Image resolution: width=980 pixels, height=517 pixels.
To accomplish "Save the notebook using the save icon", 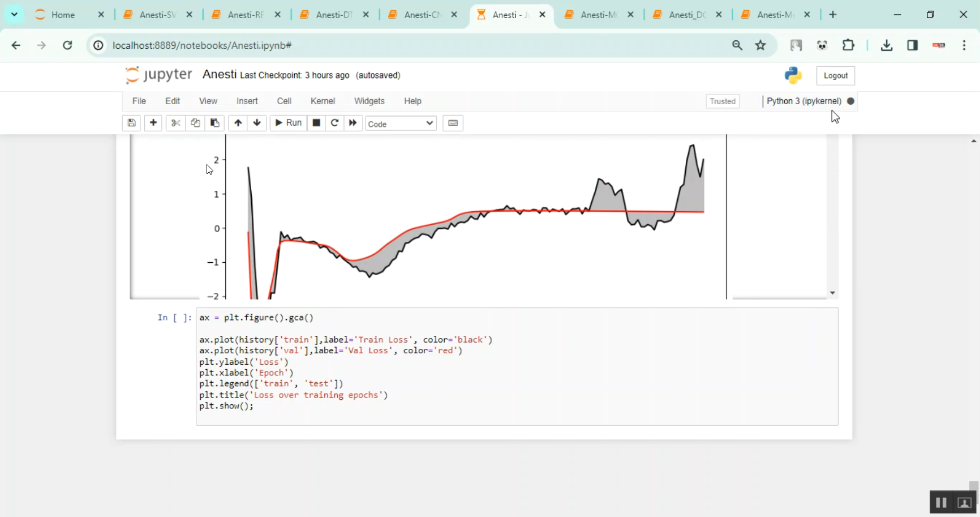I will pos(131,123).
